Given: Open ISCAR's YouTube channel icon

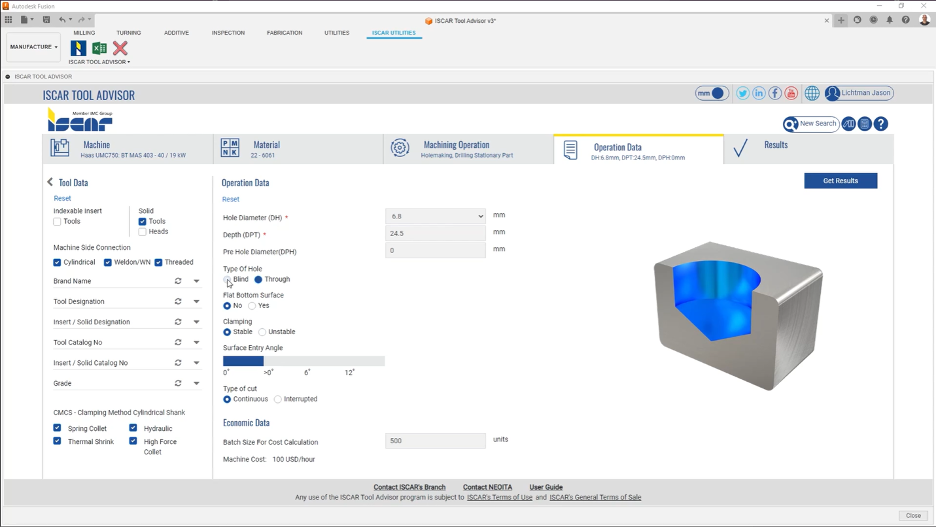Looking at the screenshot, I should 791,93.
